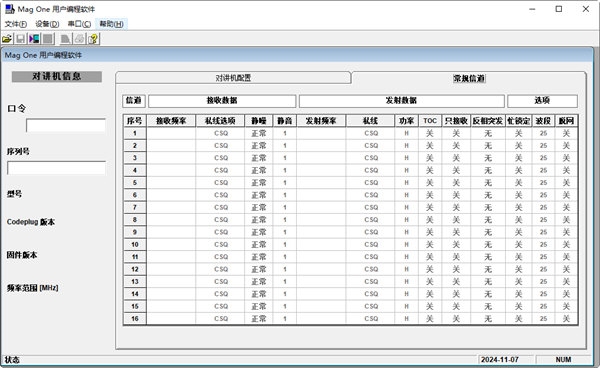Open transmit 私线 CSQ cell in row 3
The width and height of the screenshot is (600, 368).
[x=370, y=158]
